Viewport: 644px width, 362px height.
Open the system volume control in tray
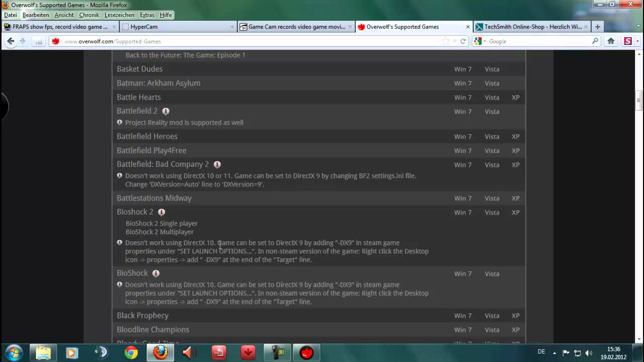(589, 353)
